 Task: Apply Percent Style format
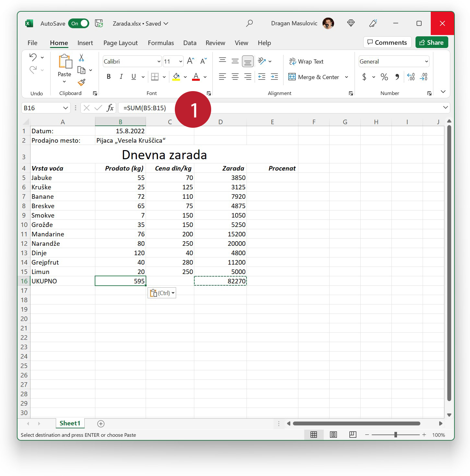tap(384, 77)
